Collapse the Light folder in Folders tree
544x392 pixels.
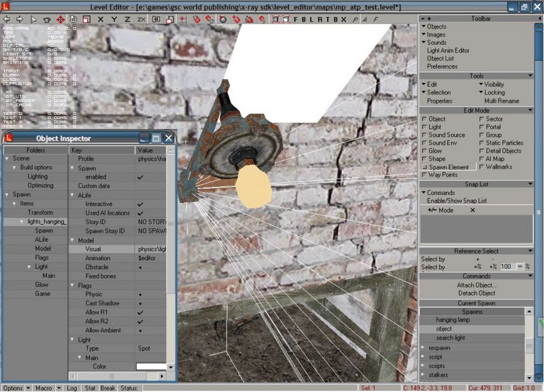[29, 267]
